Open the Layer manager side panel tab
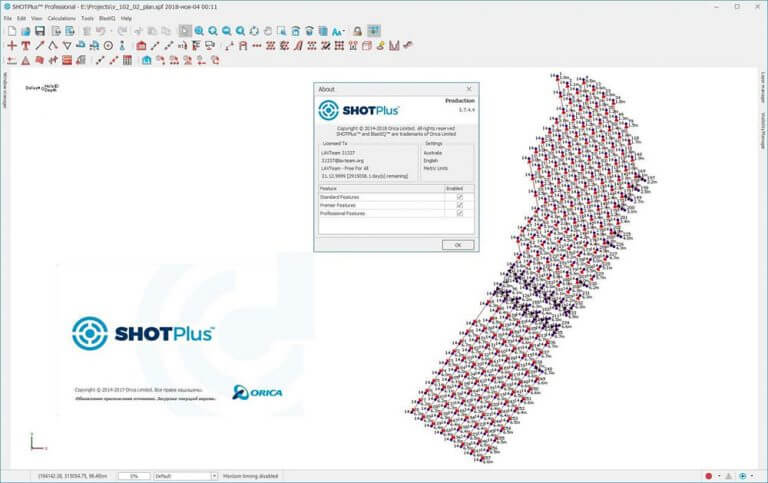 click(763, 87)
